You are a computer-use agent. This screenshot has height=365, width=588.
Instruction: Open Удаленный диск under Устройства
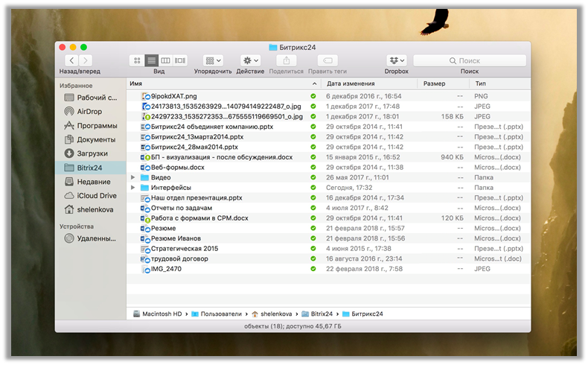[90, 238]
